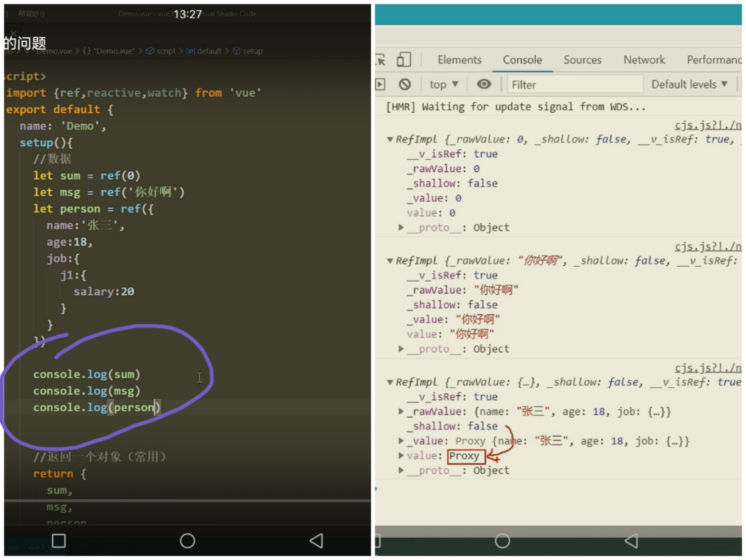Open the Network tab
The width and height of the screenshot is (746, 560).
[x=644, y=60]
